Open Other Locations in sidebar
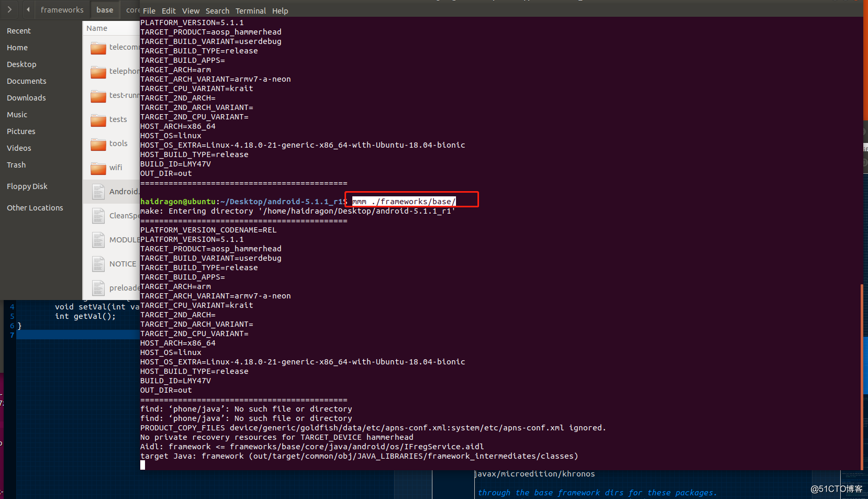868x499 pixels. 35,208
